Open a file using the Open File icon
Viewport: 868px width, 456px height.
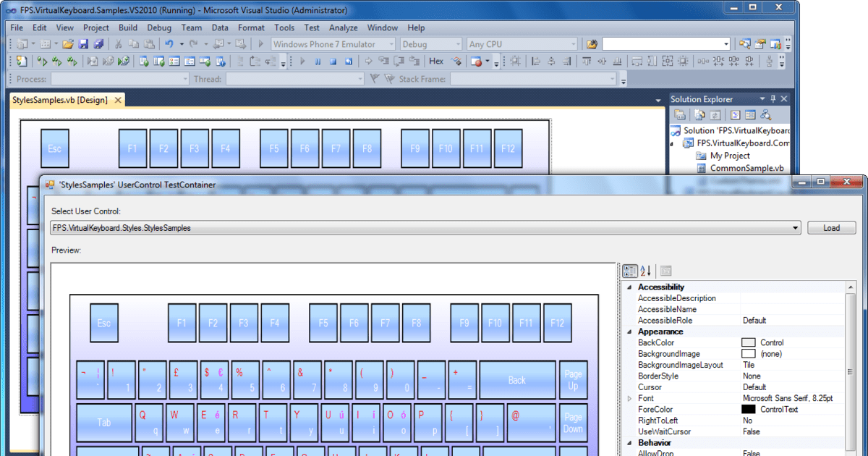(67, 44)
